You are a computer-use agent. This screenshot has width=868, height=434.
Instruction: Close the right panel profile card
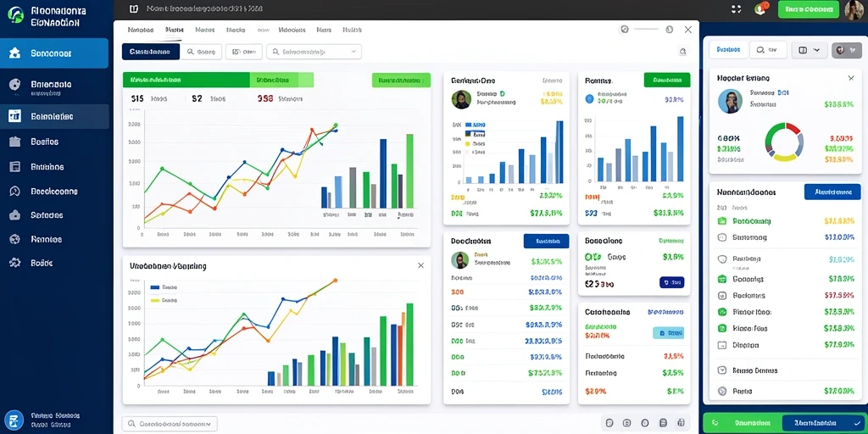coord(851,78)
